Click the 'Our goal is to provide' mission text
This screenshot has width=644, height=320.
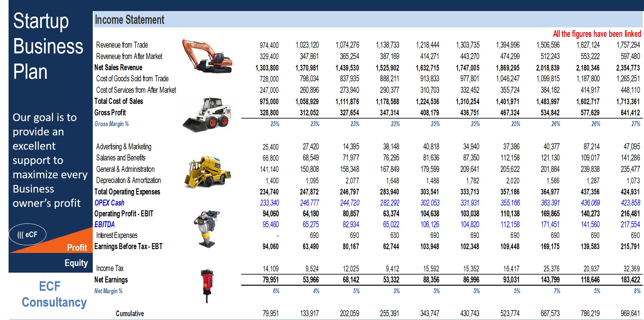click(50, 160)
